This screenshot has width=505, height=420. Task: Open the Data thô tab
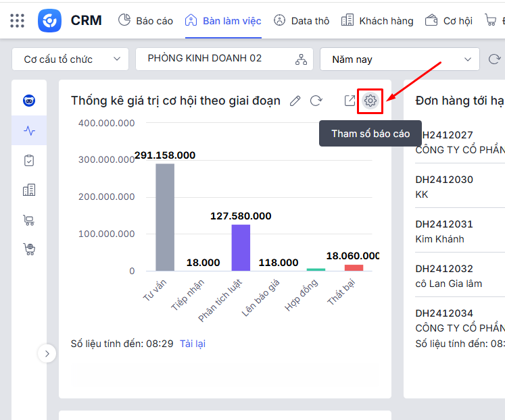tap(302, 20)
